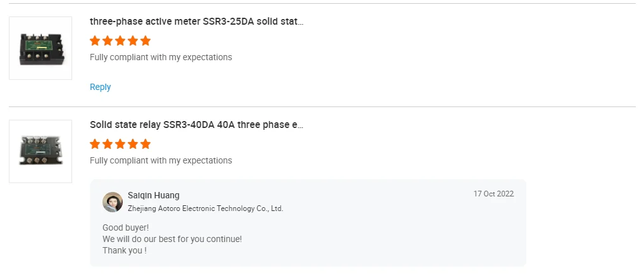Click the Reply link under the first review
644x275 pixels.
(x=100, y=87)
